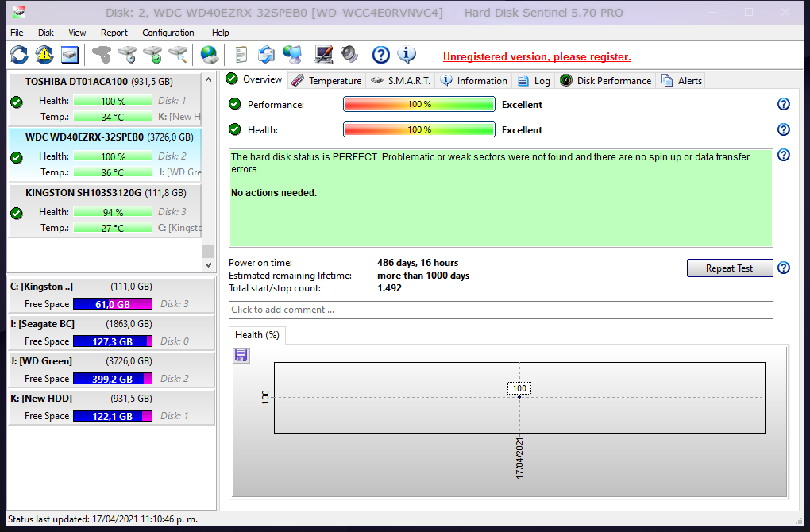The image size is (810, 532).
Task: Switch to the S.M.A.R.T. tab
Action: coord(400,80)
